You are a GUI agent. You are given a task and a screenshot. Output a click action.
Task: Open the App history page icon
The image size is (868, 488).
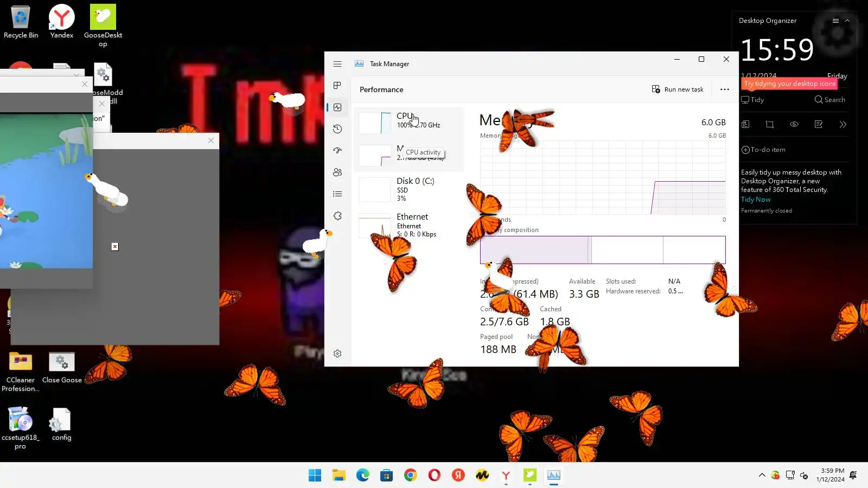pyautogui.click(x=337, y=129)
